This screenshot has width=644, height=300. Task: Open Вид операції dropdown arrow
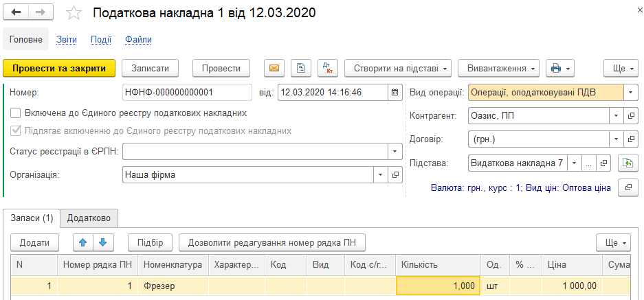point(631,93)
